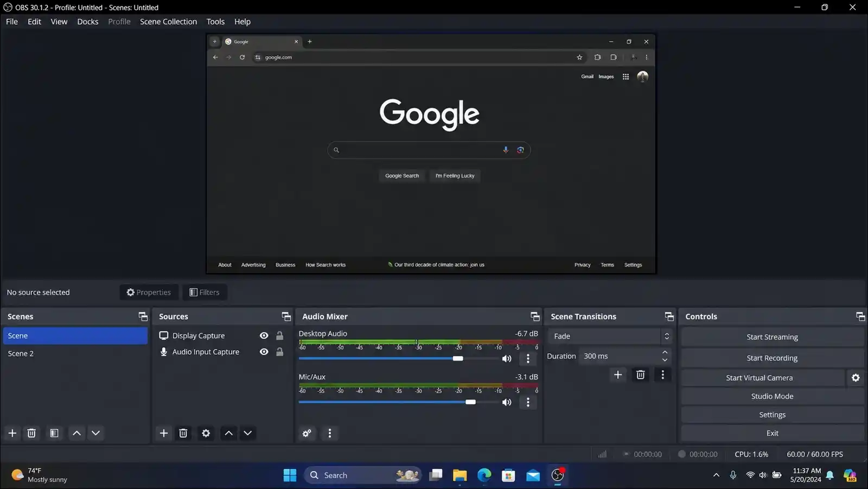Undock the Scenes panel
868x489 pixels.
click(143, 316)
